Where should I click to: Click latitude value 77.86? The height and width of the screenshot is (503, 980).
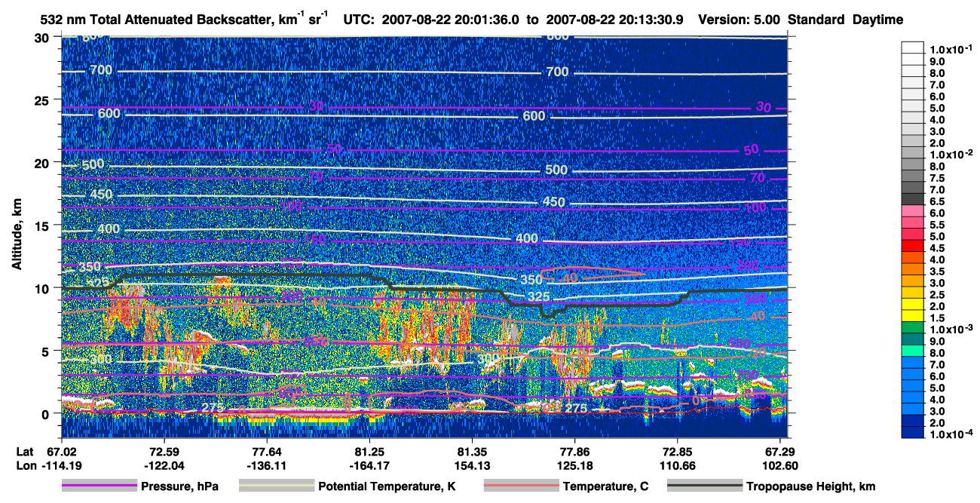tap(575, 451)
